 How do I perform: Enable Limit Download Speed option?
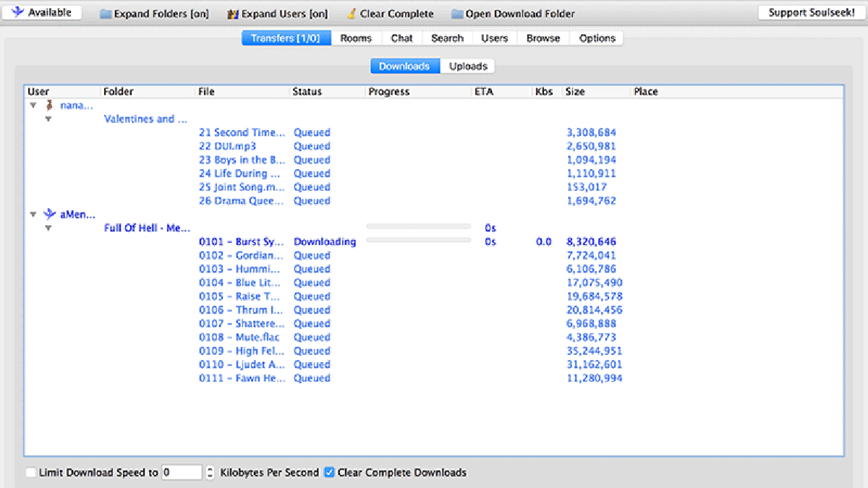click(30, 472)
